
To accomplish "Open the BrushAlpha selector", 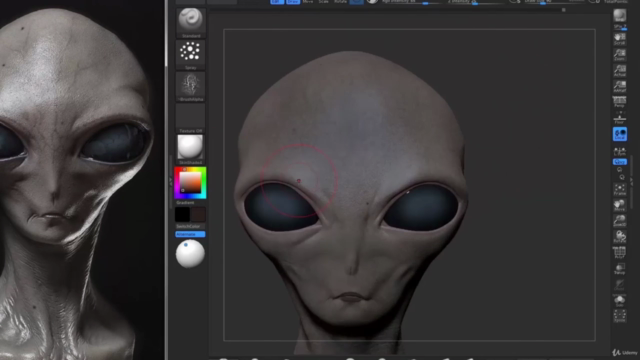I will (x=190, y=87).
